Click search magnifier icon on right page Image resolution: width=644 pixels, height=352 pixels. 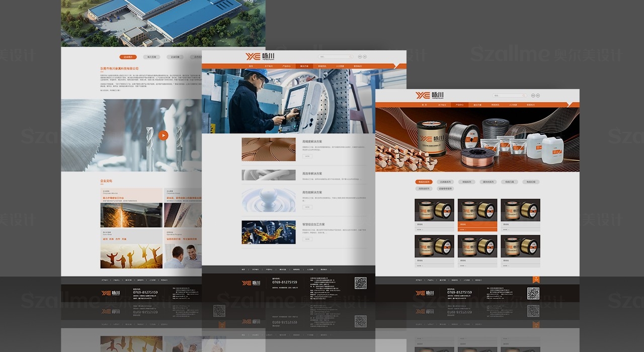(524, 96)
